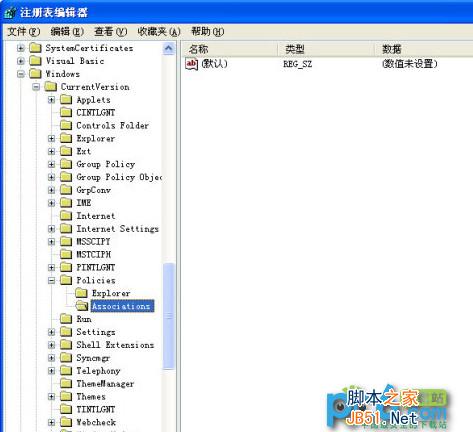
Task: Collapse the CurrentVersion key
Action: [x=36, y=87]
